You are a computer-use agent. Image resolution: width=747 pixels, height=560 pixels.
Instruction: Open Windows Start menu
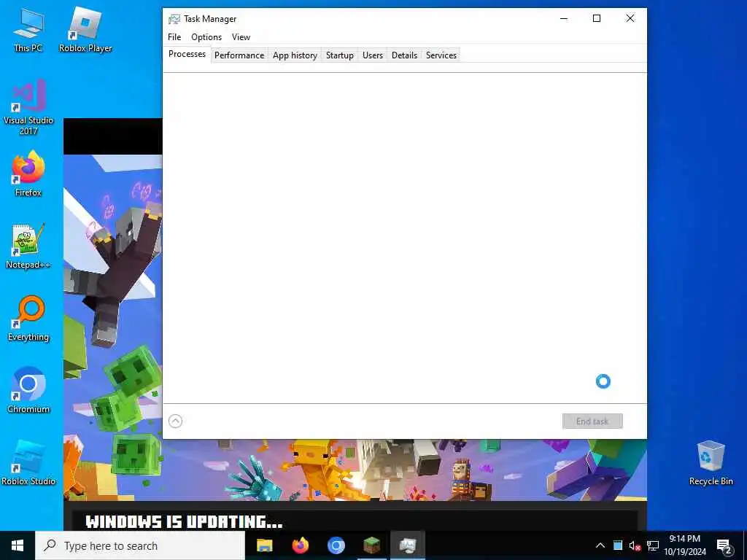tap(18, 545)
